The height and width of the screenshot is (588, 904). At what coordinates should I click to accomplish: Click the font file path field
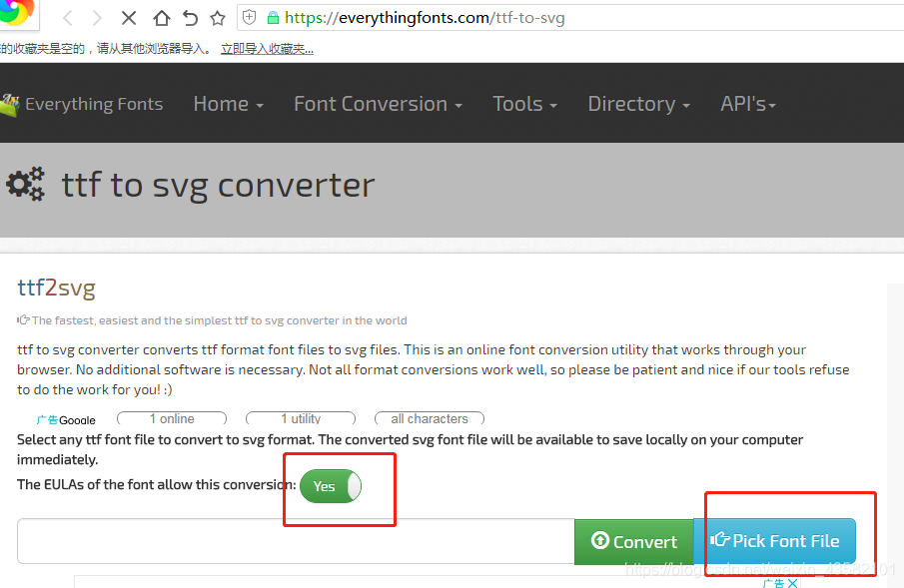click(296, 541)
